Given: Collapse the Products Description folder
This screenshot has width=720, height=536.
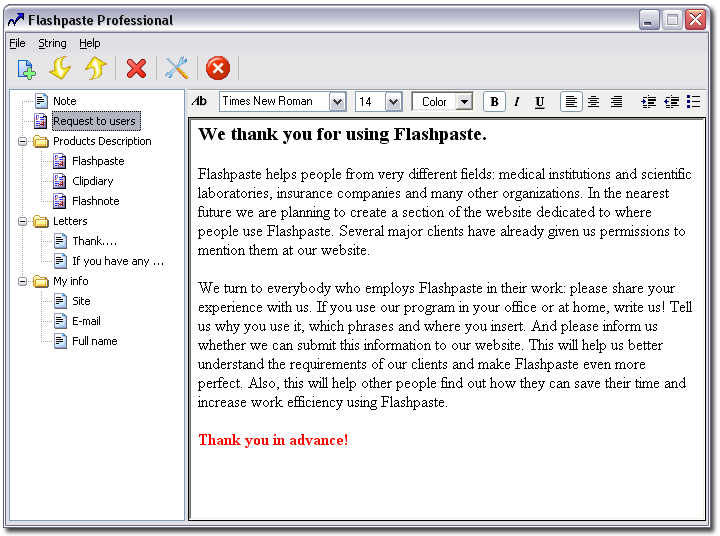Looking at the screenshot, I should (x=22, y=141).
